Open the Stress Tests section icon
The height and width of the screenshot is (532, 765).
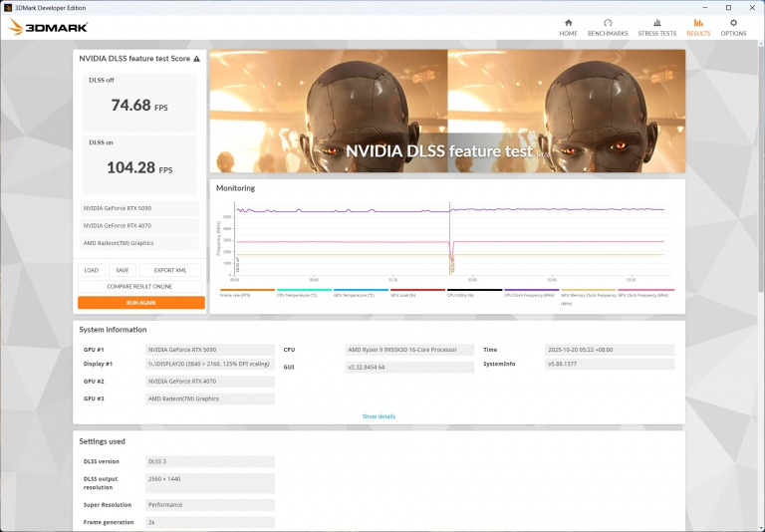pyautogui.click(x=656, y=23)
